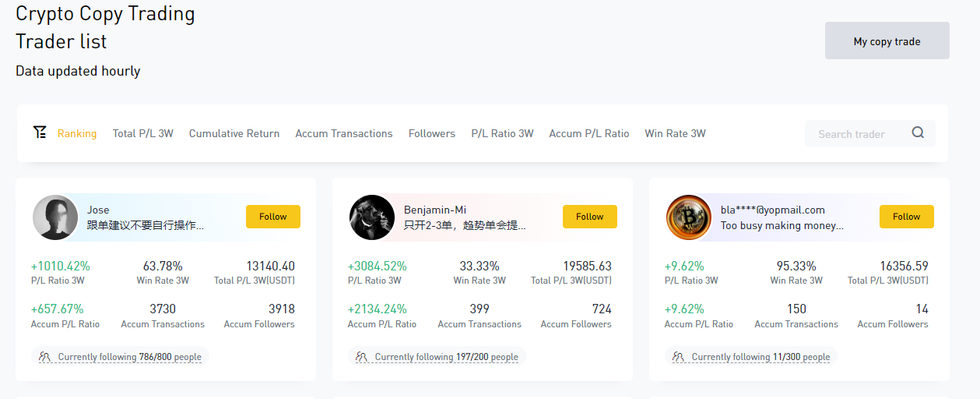Click 'Currently following 197/200 people'

point(447,357)
